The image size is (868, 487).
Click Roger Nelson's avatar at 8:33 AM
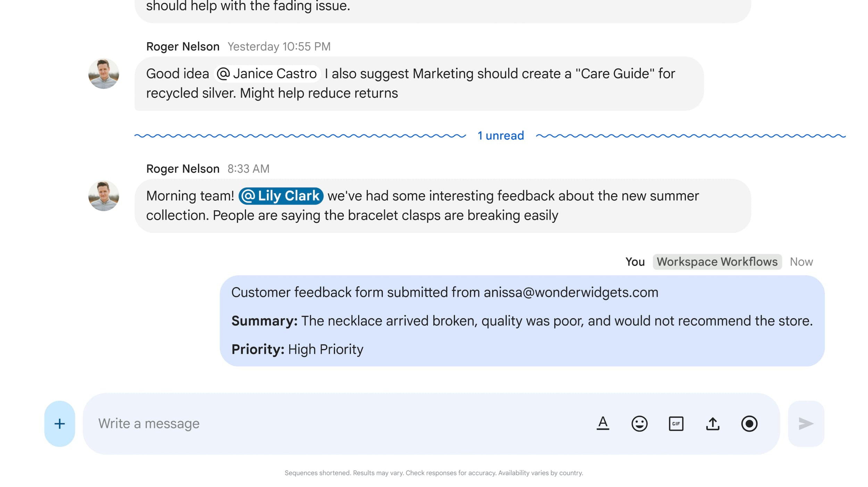pyautogui.click(x=103, y=196)
